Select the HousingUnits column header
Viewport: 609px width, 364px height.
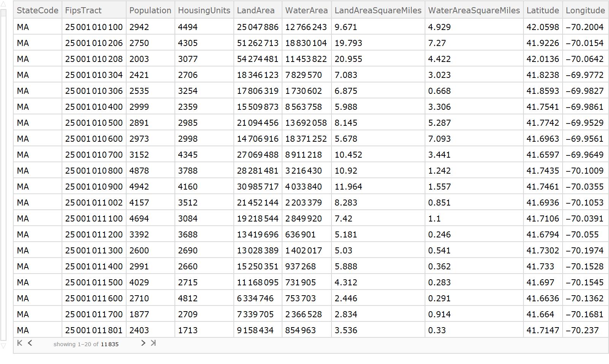point(204,10)
